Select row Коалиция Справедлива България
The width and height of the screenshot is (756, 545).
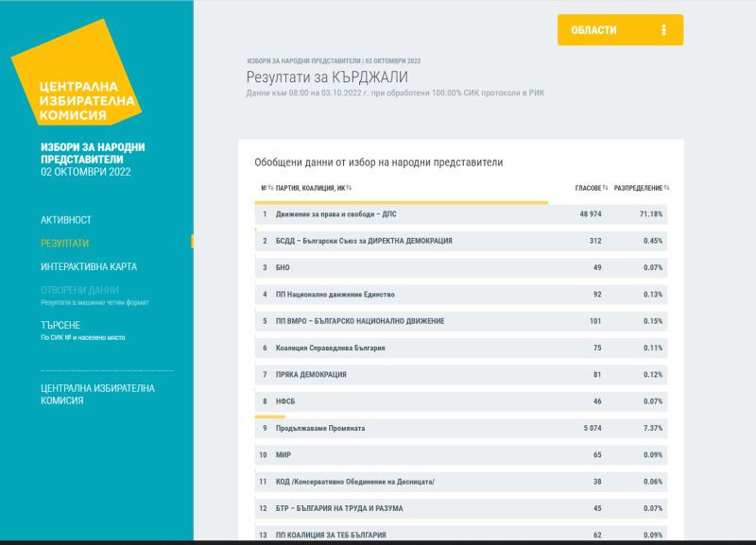461,348
